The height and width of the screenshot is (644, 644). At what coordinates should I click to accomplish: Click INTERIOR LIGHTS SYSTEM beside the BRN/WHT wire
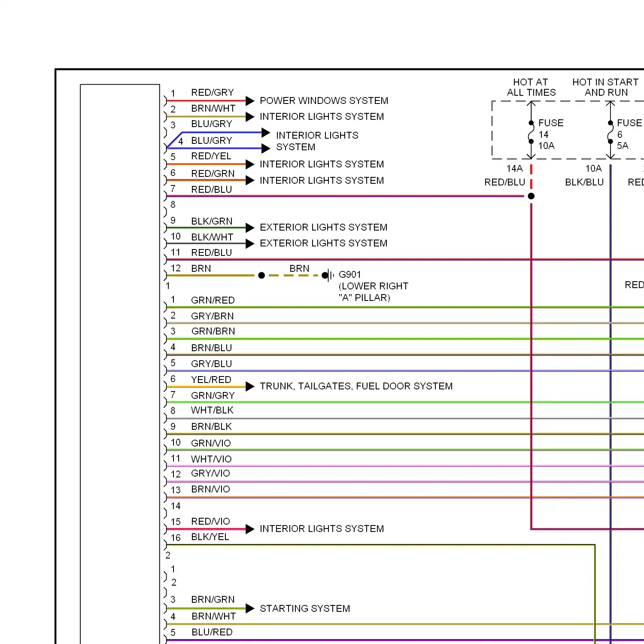(x=322, y=116)
